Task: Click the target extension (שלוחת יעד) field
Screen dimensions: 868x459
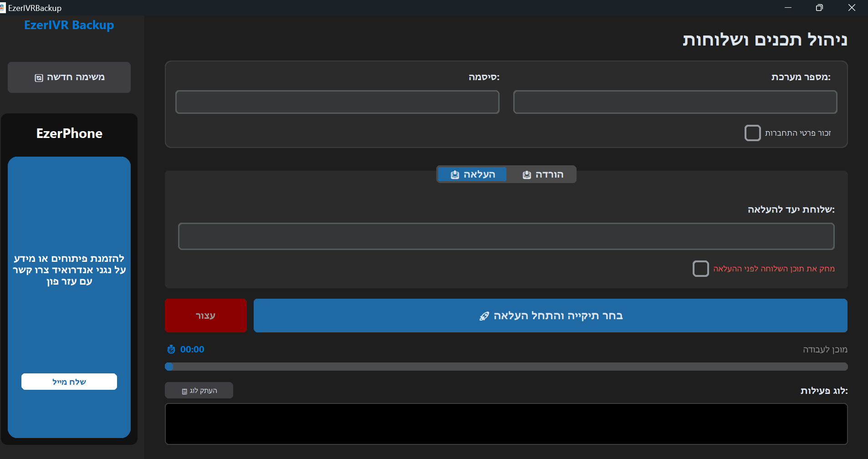Action: 505,236
